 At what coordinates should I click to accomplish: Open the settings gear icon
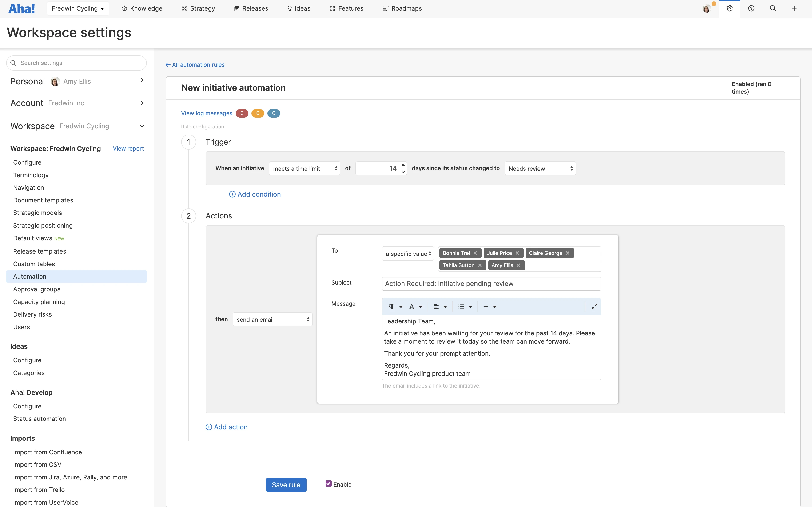(x=729, y=8)
